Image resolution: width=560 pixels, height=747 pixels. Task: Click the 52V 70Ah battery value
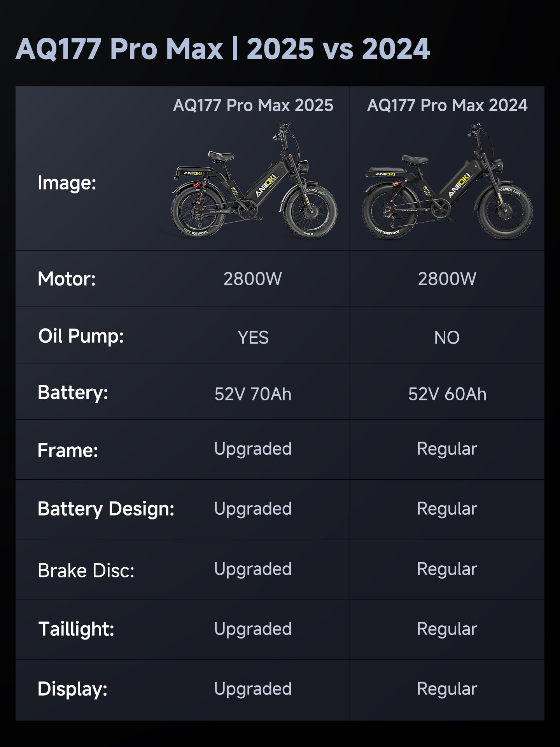[x=253, y=394]
